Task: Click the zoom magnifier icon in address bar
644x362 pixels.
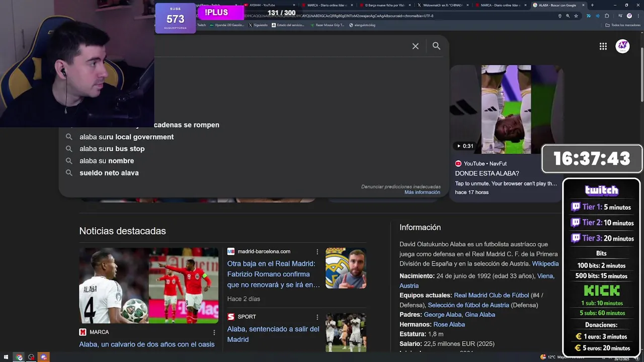Action: pyautogui.click(x=568, y=16)
